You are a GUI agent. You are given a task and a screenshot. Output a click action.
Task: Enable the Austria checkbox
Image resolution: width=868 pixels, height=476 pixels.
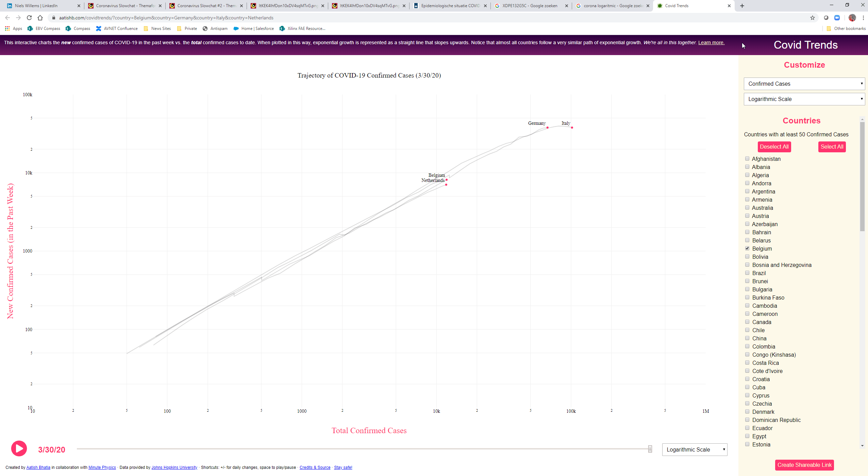[x=747, y=216]
